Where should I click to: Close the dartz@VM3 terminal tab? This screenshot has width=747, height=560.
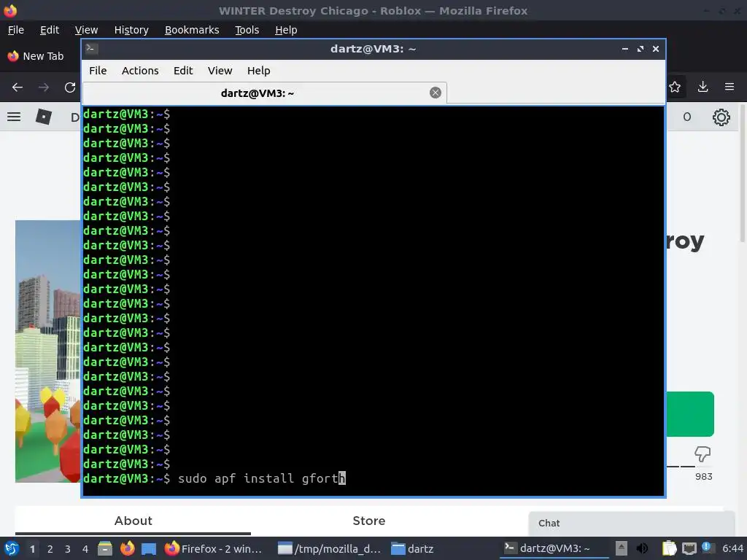pos(435,93)
